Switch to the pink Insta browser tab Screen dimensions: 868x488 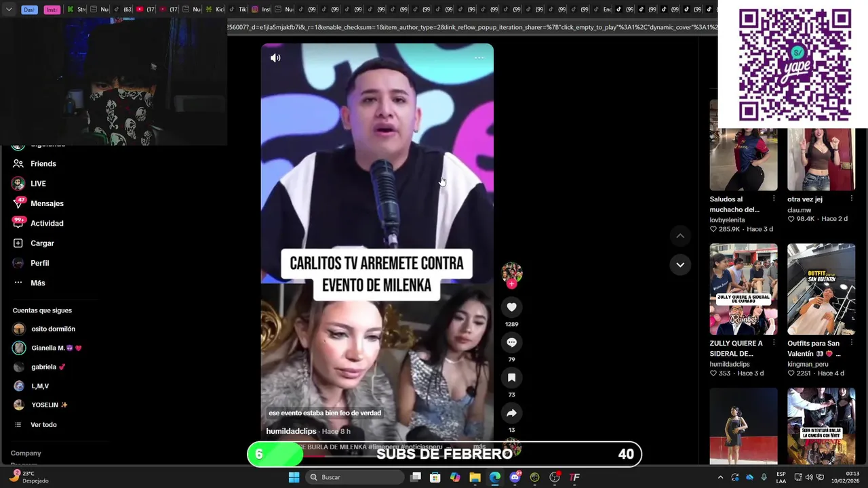pos(52,9)
